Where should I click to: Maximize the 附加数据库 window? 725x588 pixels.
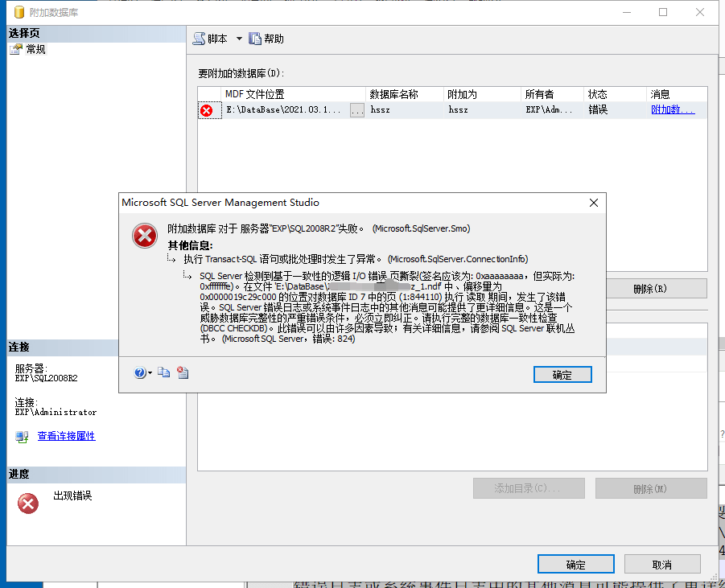point(663,12)
